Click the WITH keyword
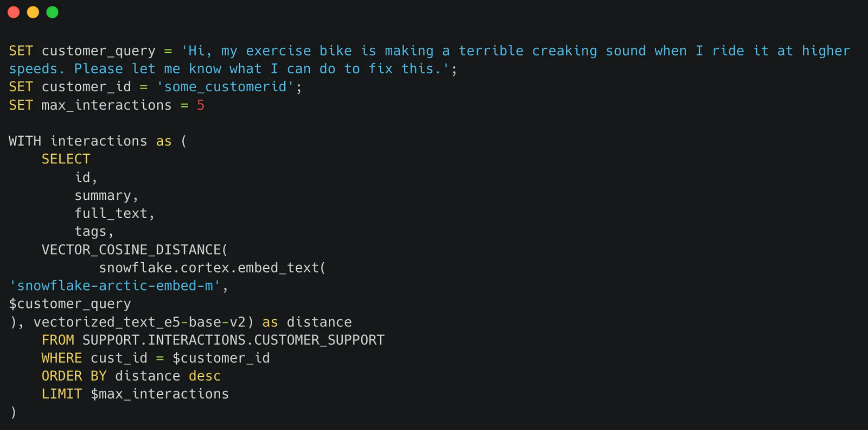This screenshot has width=868, height=430. [25, 141]
